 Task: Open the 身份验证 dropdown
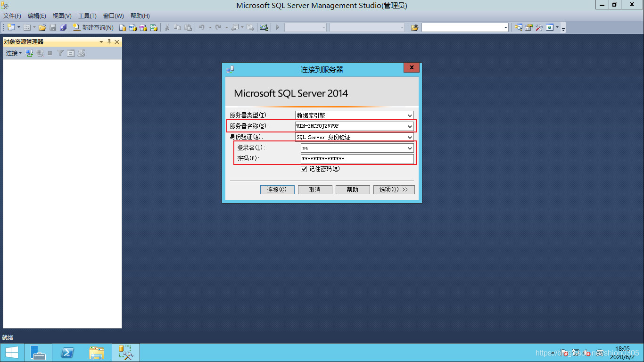click(x=355, y=137)
